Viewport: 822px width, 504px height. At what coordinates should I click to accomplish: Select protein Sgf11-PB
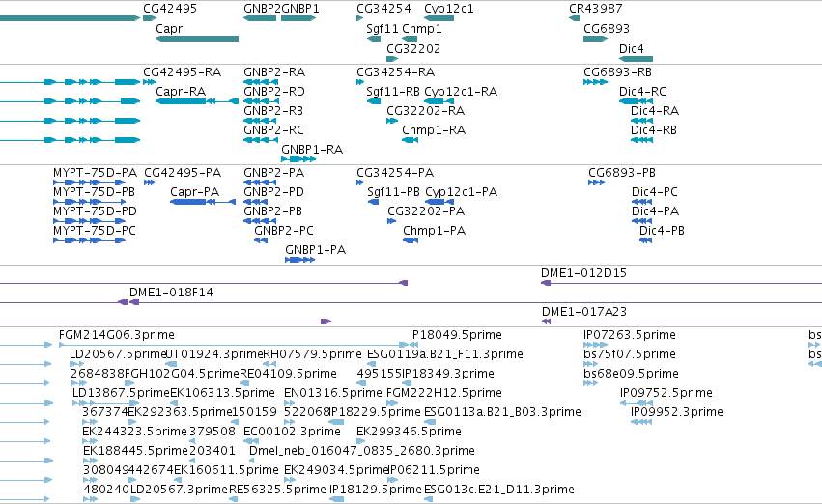click(393, 192)
